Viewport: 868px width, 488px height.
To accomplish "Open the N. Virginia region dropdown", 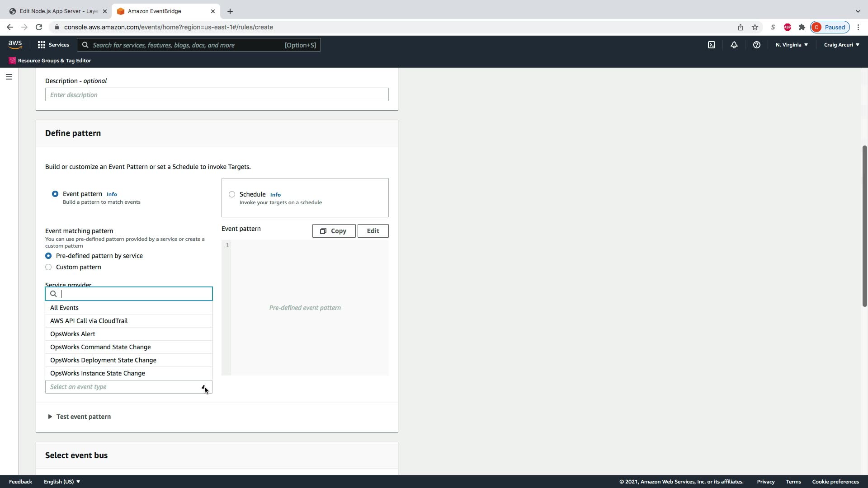I will (792, 45).
